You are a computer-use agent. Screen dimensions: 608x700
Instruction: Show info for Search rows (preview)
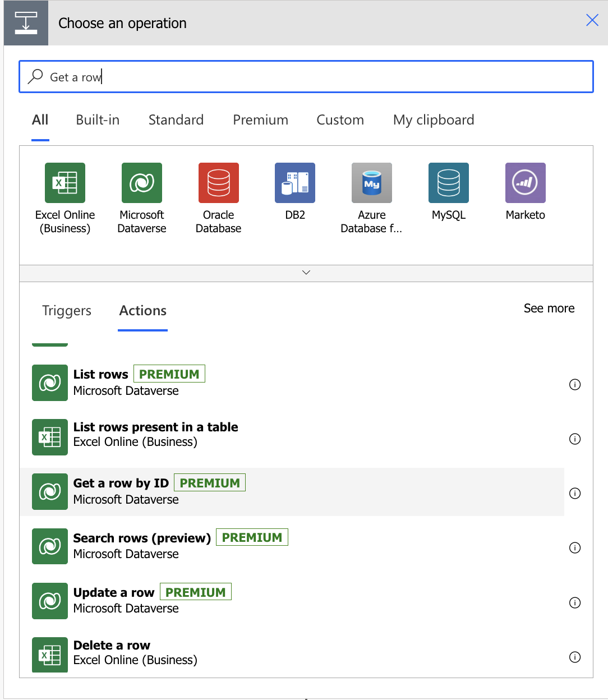[575, 547]
